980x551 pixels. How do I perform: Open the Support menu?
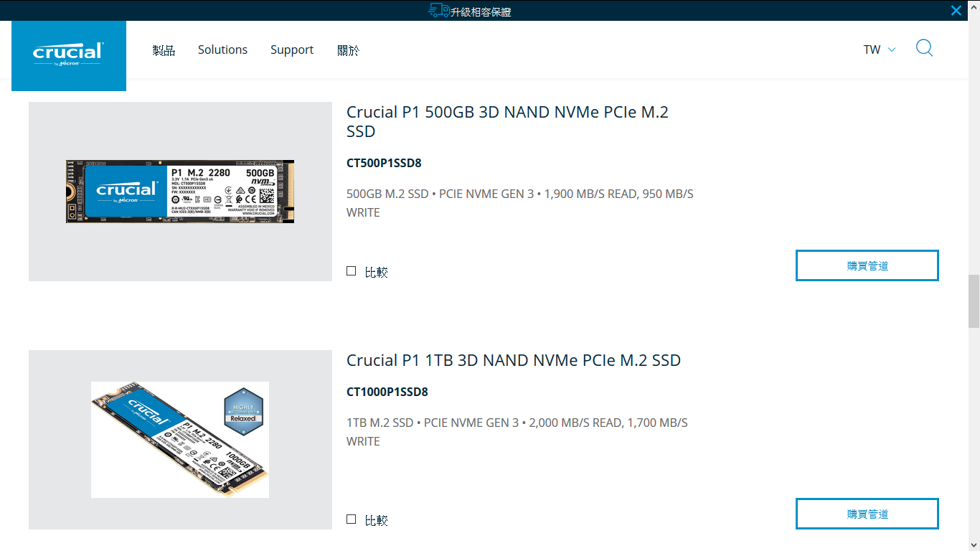click(292, 50)
